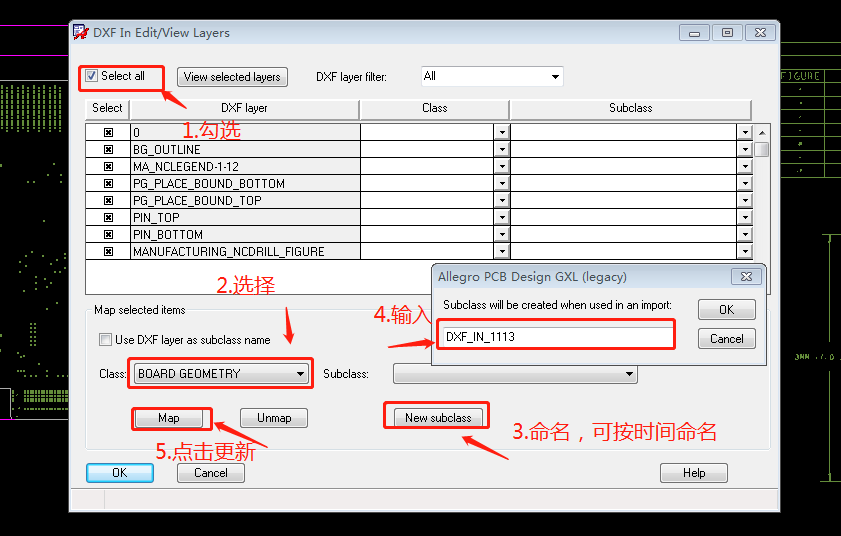Click the Class column header
841x536 pixels.
click(x=434, y=109)
